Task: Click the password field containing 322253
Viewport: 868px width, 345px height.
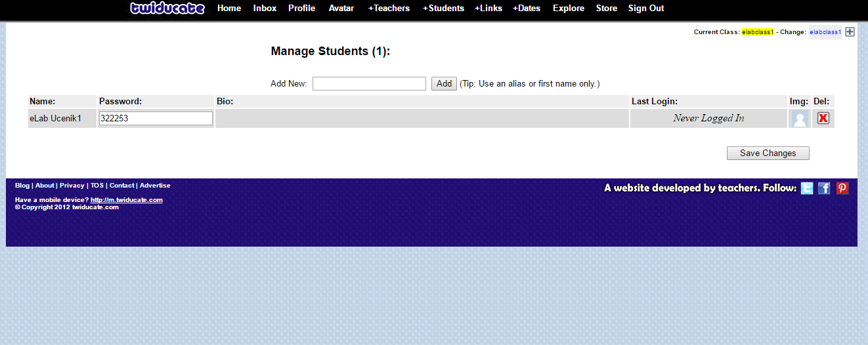Action: 156,118
